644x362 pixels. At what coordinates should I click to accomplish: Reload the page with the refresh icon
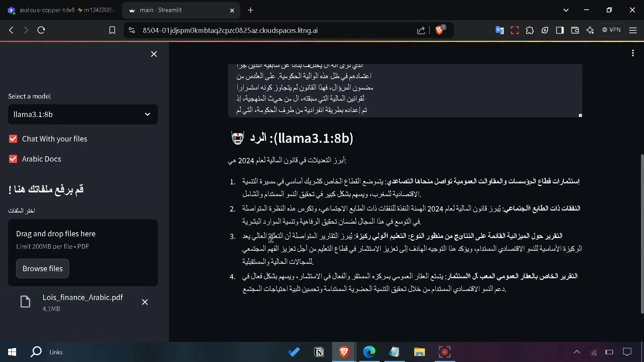pos(41,30)
